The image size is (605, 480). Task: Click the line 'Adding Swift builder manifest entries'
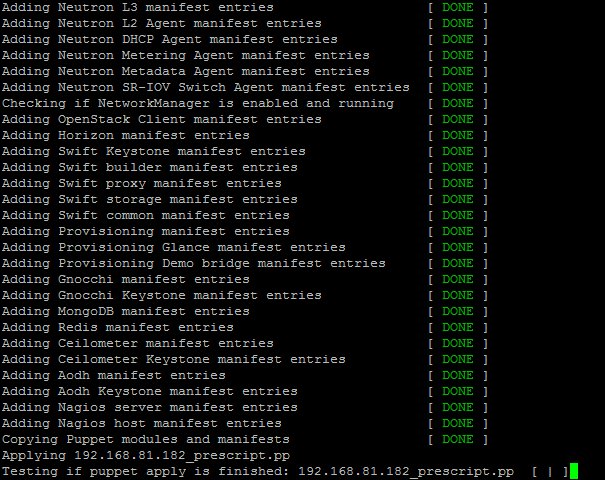[x=150, y=167]
